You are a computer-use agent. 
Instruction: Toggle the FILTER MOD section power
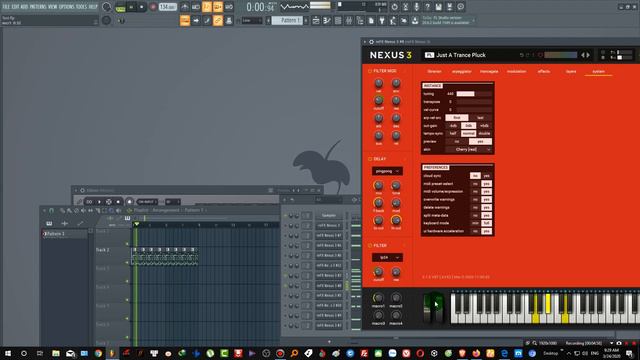click(x=370, y=71)
